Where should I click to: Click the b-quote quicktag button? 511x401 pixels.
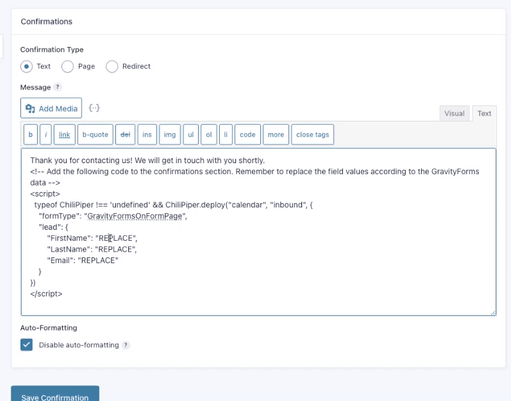95,134
